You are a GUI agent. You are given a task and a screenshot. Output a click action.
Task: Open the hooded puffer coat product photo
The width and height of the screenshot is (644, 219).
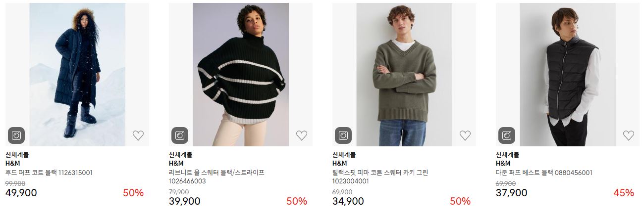(77, 74)
